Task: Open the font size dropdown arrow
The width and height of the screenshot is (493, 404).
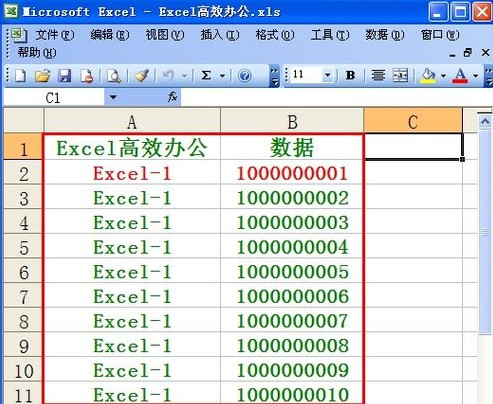Action: pos(328,75)
